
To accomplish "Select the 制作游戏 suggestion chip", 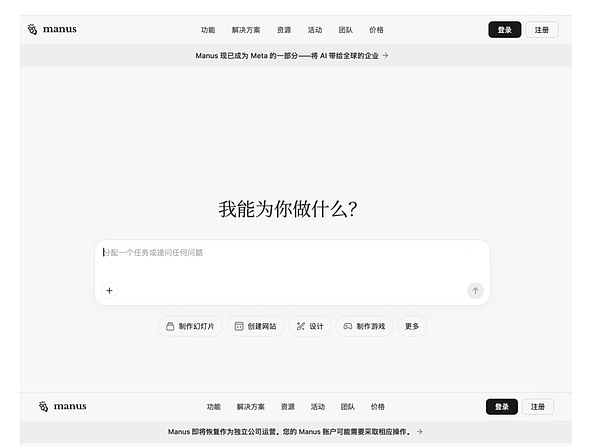I will [364, 326].
